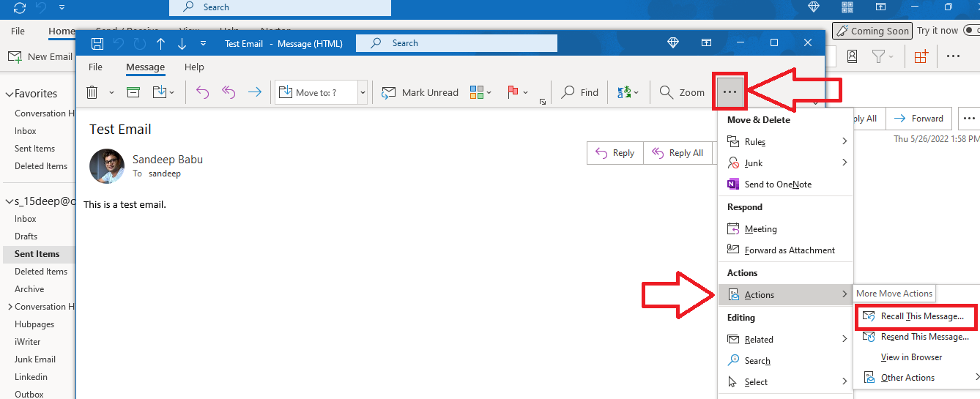Click the Previous Item up arrow
This screenshot has width=980, height=399.
[160, 43]
